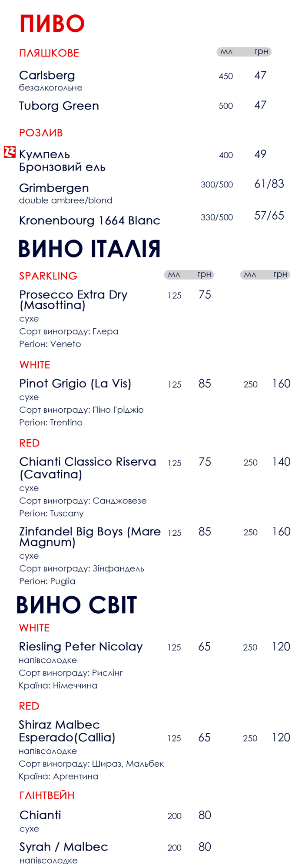Click the 61/83 Grimbergen price
This screenshot has width=305, height=868.
tap(269, 184)
